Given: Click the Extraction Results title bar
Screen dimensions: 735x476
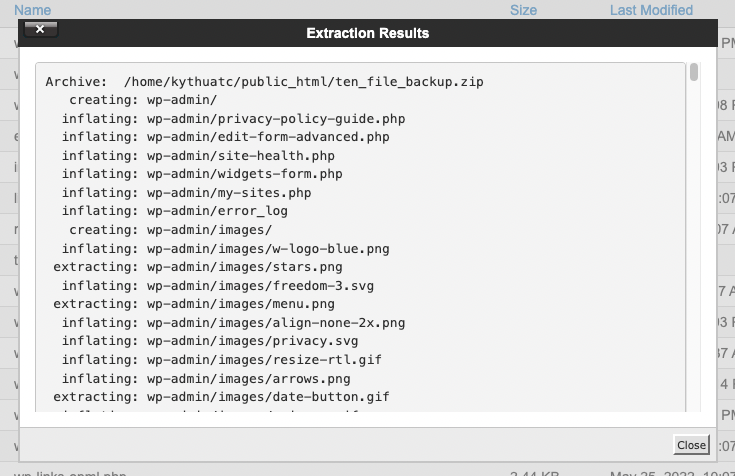Looking at the screenshot, I should [368, 33].
